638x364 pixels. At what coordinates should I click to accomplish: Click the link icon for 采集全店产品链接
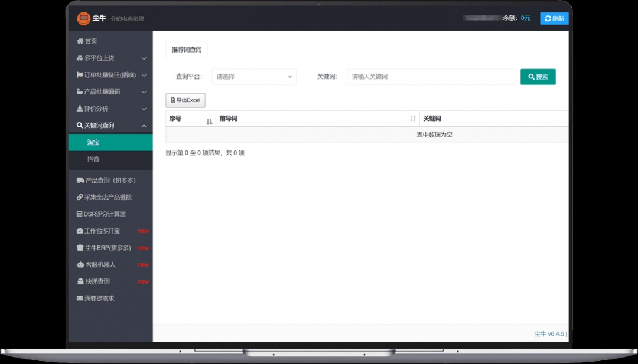pyautogui.click(x=80, y=197)
